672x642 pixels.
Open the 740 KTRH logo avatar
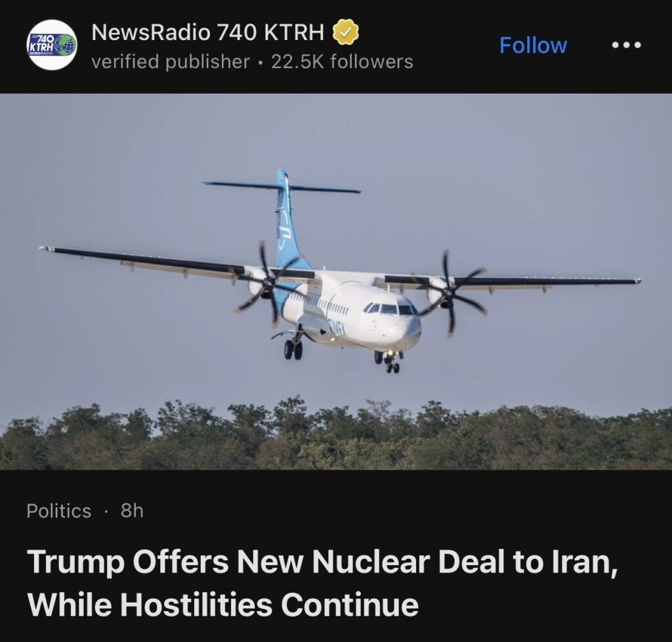52,45
